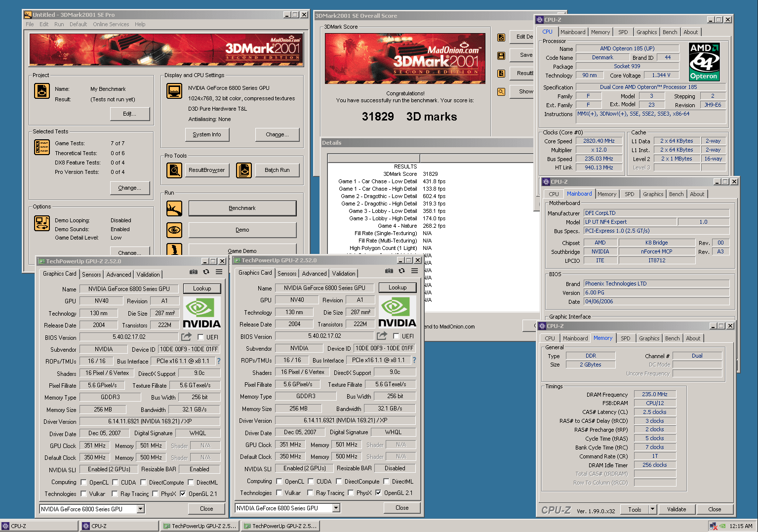This screenshot has width=758, height=532.
Task: Click the AMD Opteron logo in CPU-Z
Action: tap(705, 62)
